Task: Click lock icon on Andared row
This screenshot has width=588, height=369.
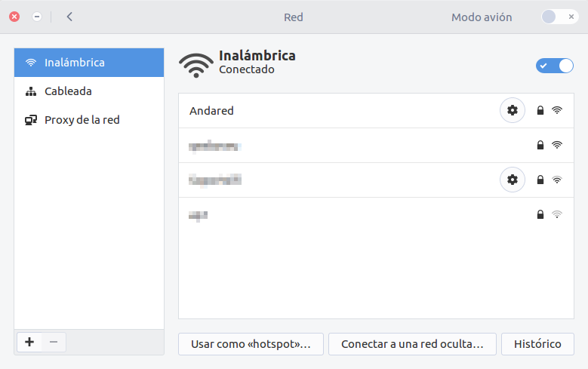Action: [x=540, y=110]
